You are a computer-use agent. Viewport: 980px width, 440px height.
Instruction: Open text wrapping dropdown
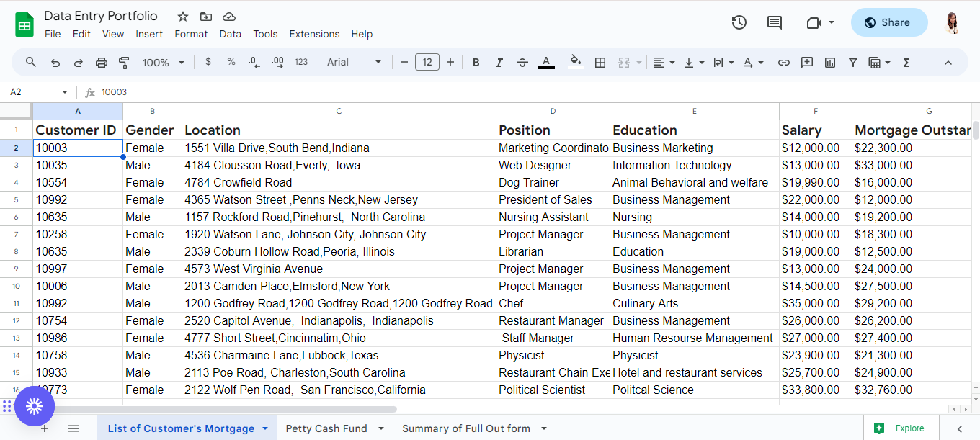[x=723, y=63]
